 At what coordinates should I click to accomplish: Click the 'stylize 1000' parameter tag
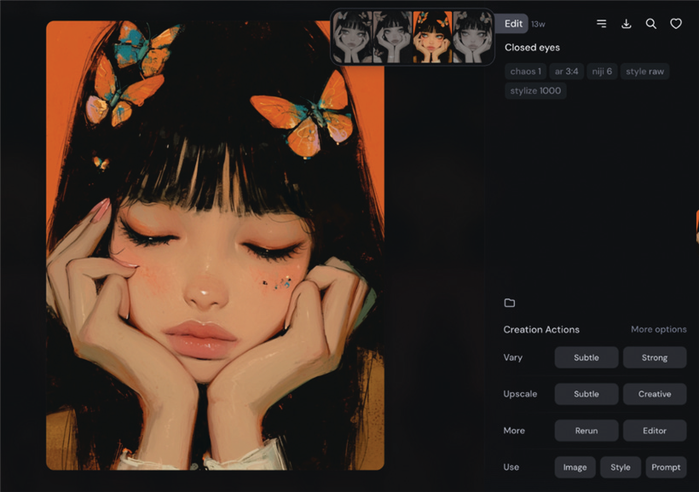pyautogui.click(x=535, y=91)
